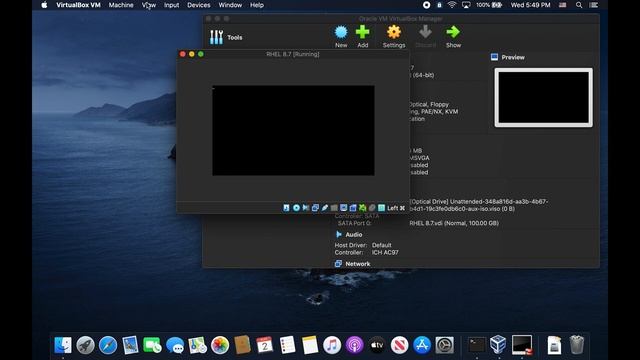640x360 pixels.
Task: Open the Devices menu
Action: 199,5
